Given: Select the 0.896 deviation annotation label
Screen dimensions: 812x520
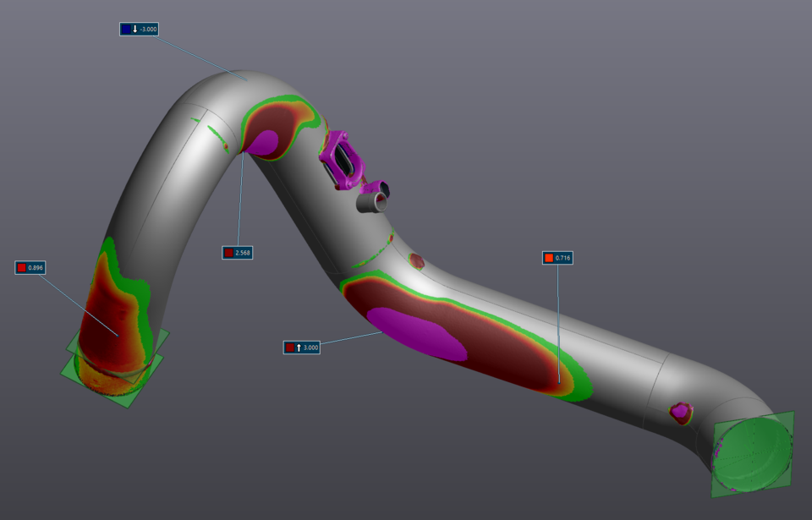Looking at the screenshot, I should [30, 266].
